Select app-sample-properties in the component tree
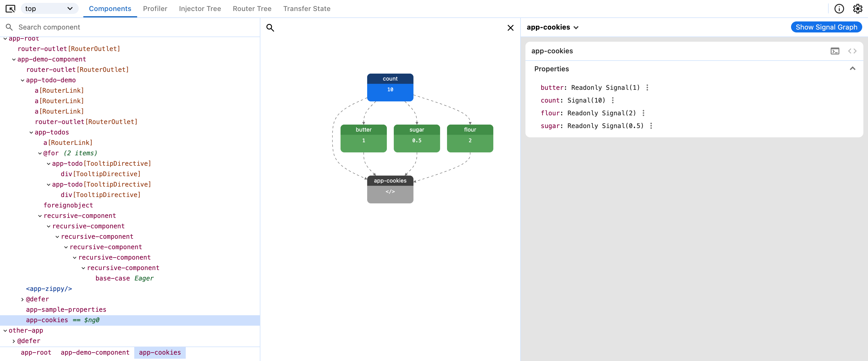Screen dimensions: 868x361 tap(66, 310)
